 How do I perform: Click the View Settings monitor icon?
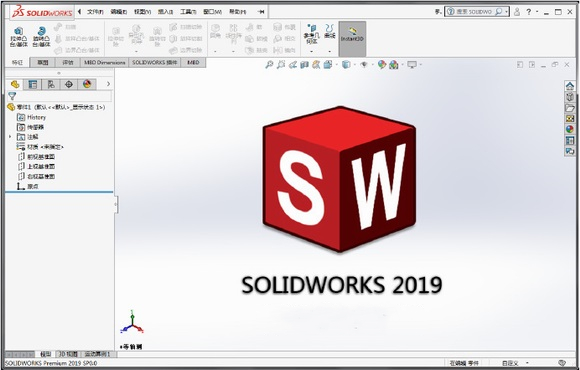pyautogui.click(x=412, y=65)
